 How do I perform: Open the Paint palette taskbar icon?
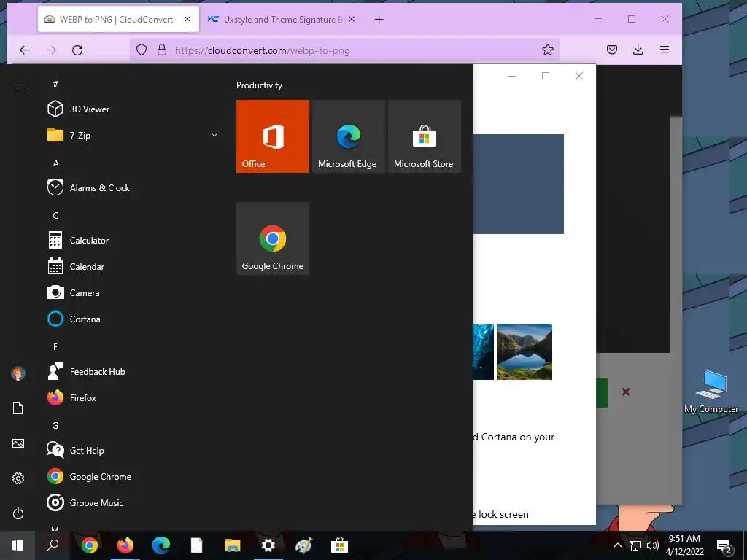tap(304, 545)
